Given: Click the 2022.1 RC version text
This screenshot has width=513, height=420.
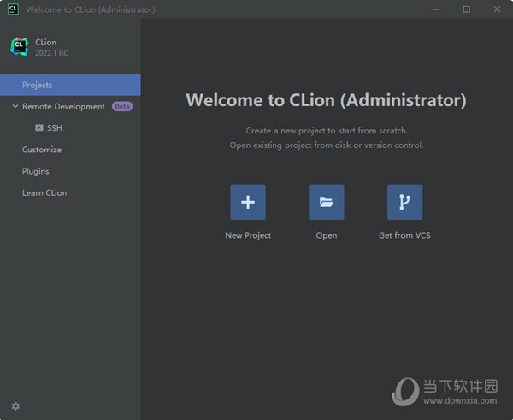Looking at the screenshot, I should (x=51, y=53).
